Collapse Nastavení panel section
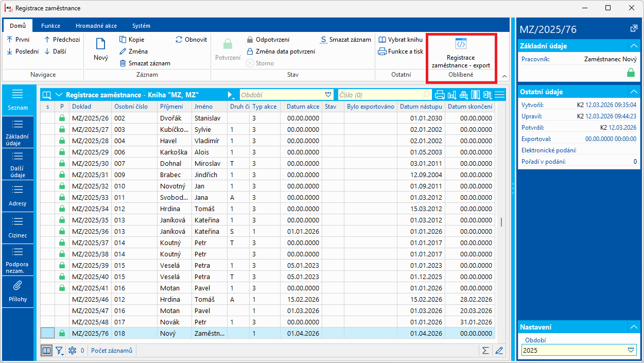644x363 pixels. point(633,327)
